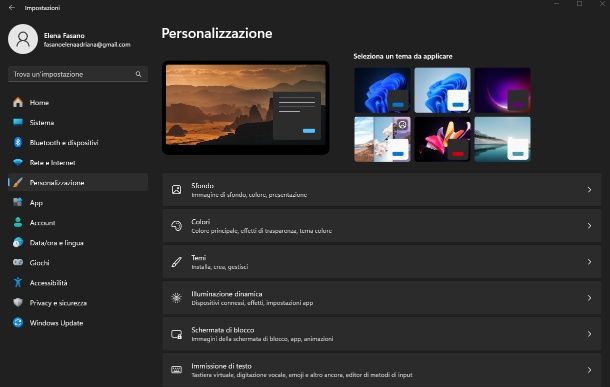The height and width of the screenshot is (387, 610).
Task: Select the Sistema monitor icon
Action: coord(18,122)
